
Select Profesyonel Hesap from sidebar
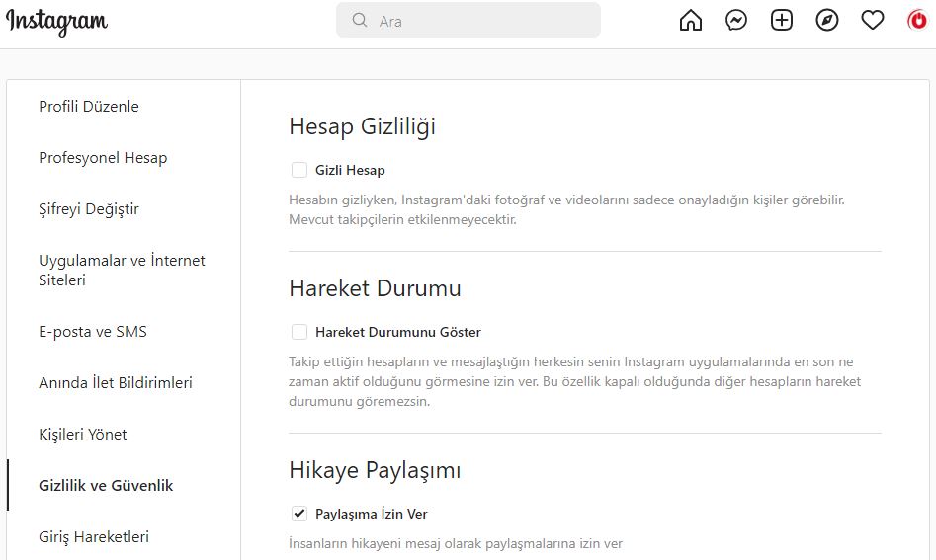103,158
